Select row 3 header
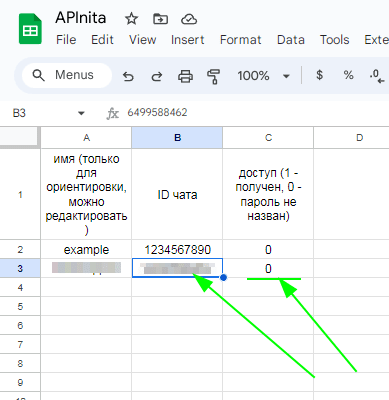 pyautogui.click(x=20, y=268)
